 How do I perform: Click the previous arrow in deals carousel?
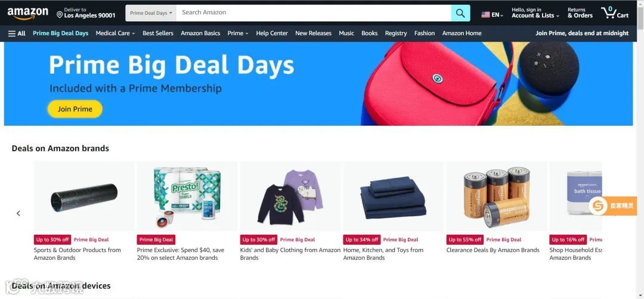coord(18,213)
